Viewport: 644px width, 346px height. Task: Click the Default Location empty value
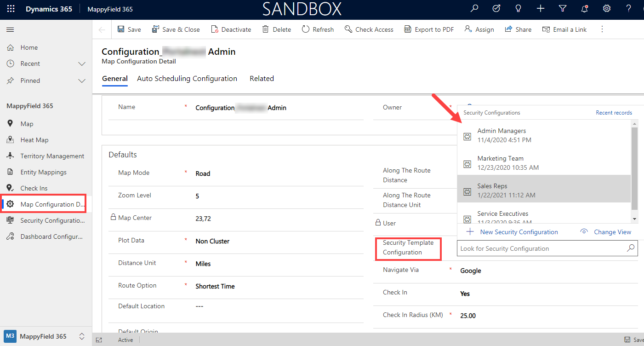(199, 306)
